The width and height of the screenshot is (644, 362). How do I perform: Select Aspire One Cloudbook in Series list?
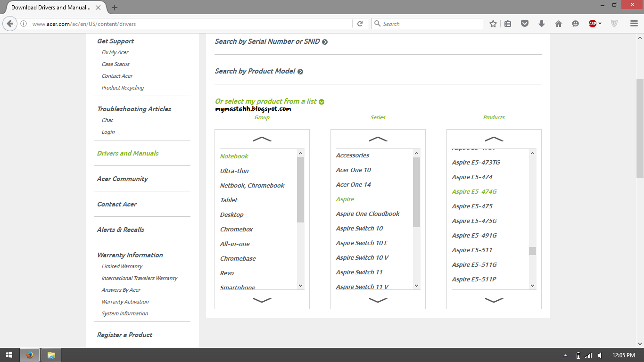(x=368, y=214)
